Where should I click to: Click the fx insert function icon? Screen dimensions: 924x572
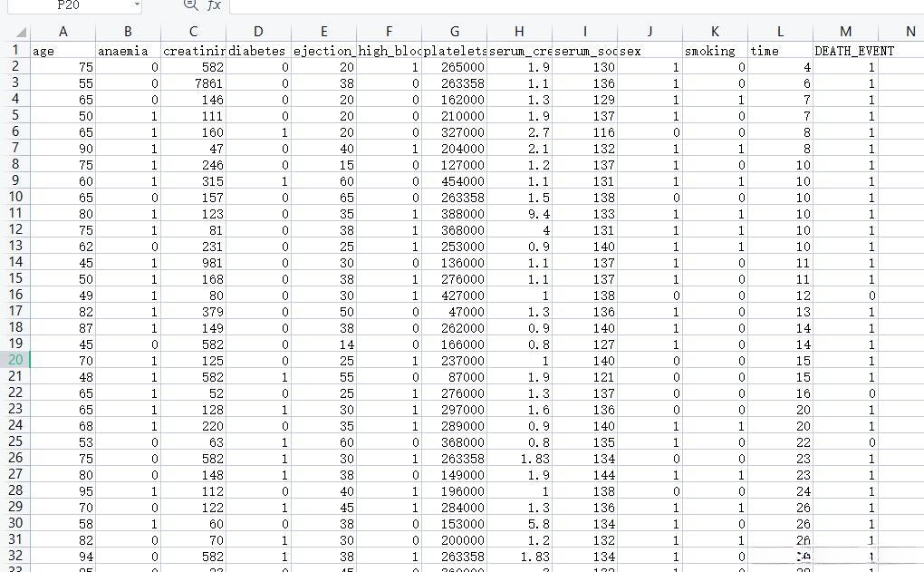pyautogui.click(x=215, y=5)
